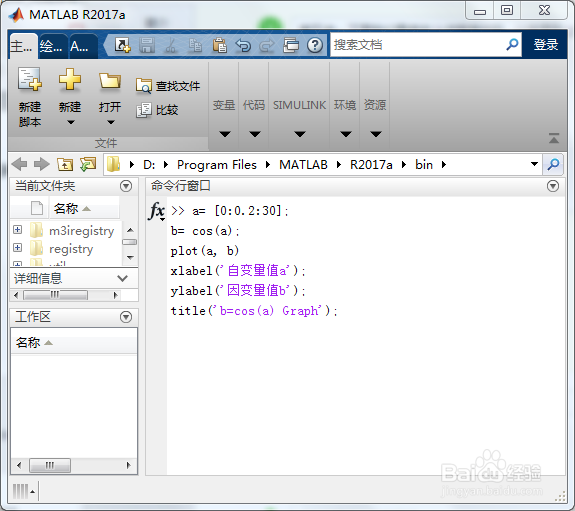The image size is (575, 511).
Task: Click Compare (比较) files
Action: click(x=157, y=110)
